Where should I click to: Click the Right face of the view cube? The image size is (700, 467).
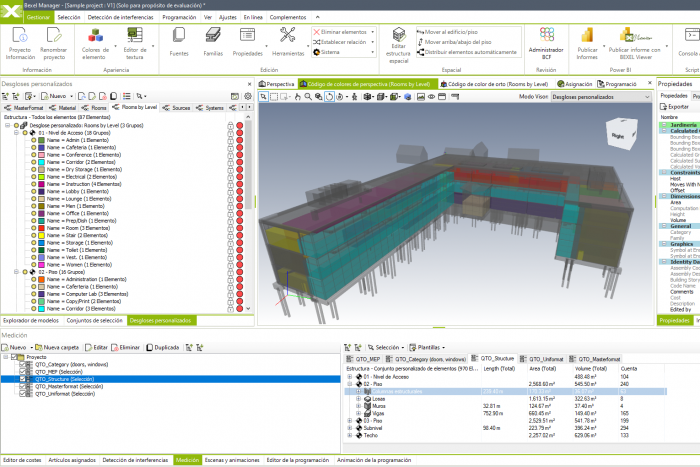pyautogui.click(x=618, y=135)
